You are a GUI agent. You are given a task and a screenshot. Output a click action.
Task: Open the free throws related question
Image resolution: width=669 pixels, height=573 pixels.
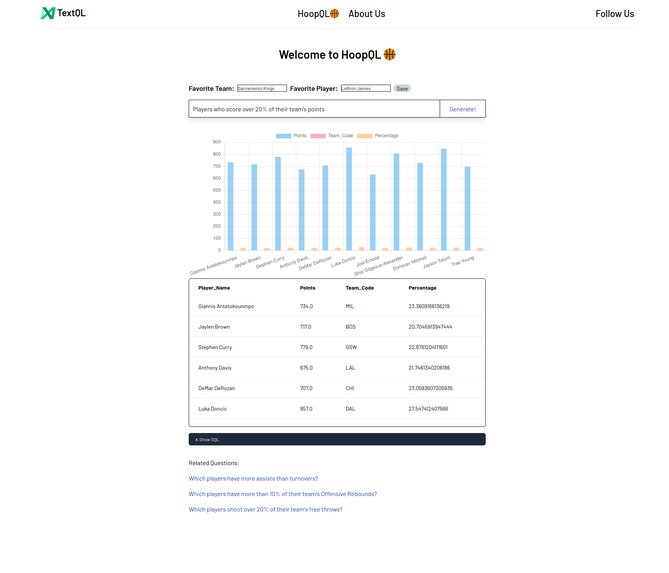[265, 509]
